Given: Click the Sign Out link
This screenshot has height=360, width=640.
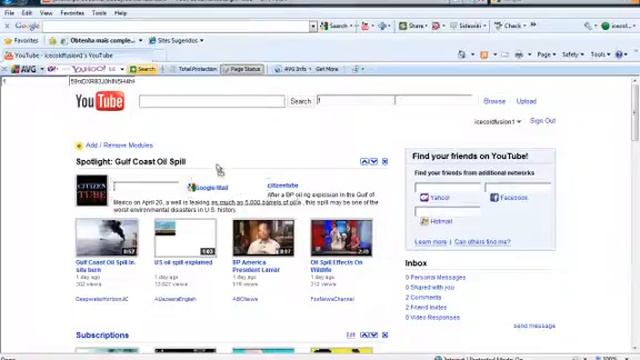Looking at the screenshot, I should coord(542,121).
